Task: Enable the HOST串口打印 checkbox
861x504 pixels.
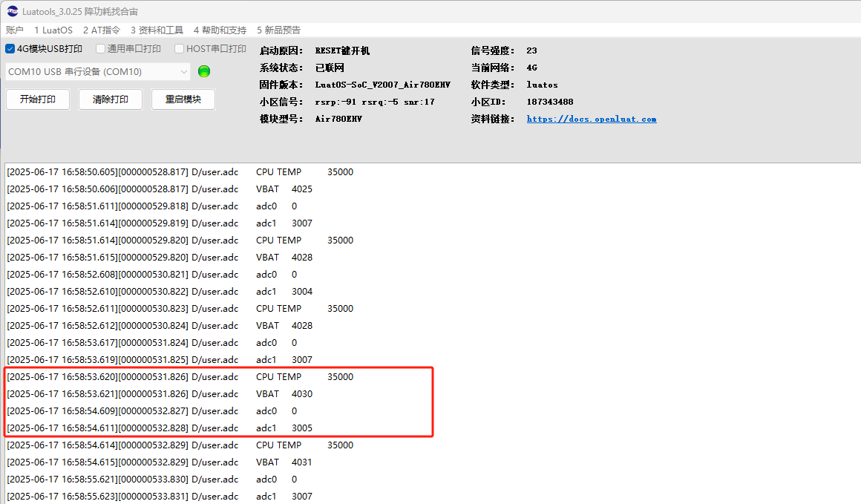Action: [180, 49]
